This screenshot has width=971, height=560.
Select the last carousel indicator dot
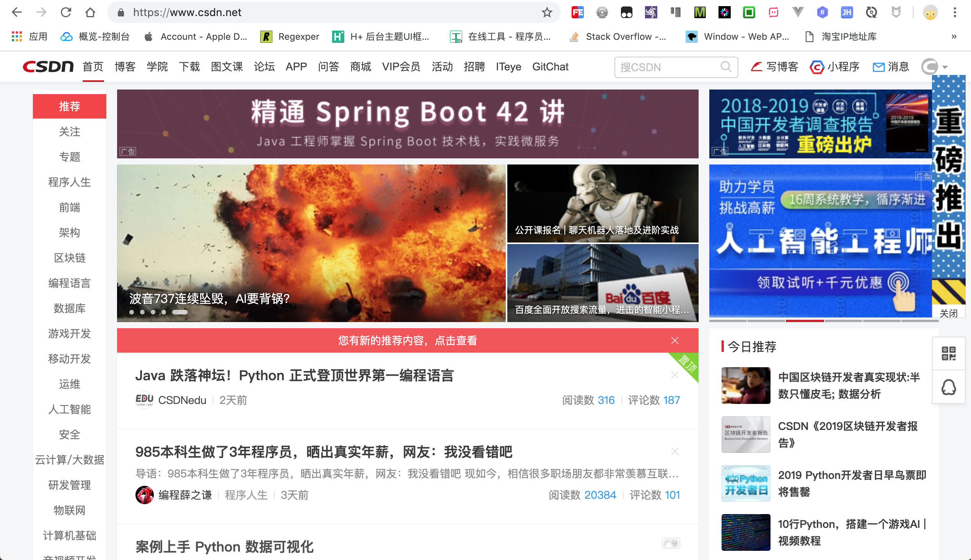(x=180, y=312)
